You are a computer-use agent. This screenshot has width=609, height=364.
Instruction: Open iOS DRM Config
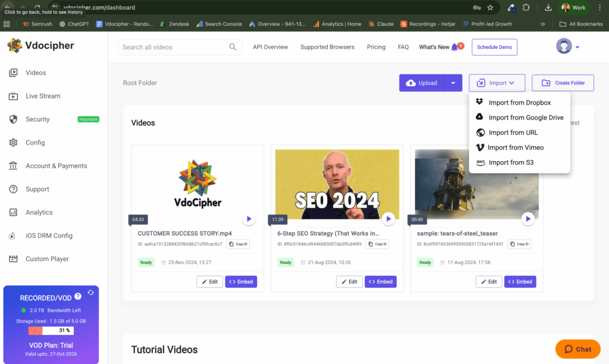click(x=48, y=236)
